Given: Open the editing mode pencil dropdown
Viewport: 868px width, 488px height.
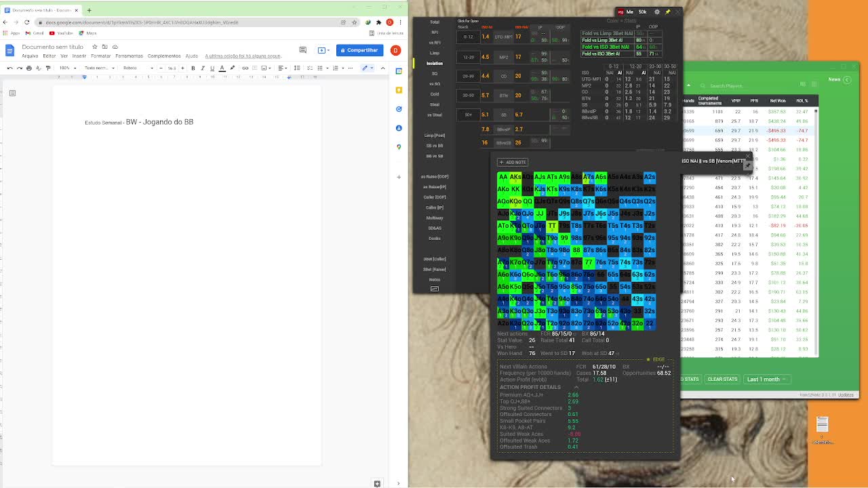Looking at the screenshot, I should tap(367, 68).
